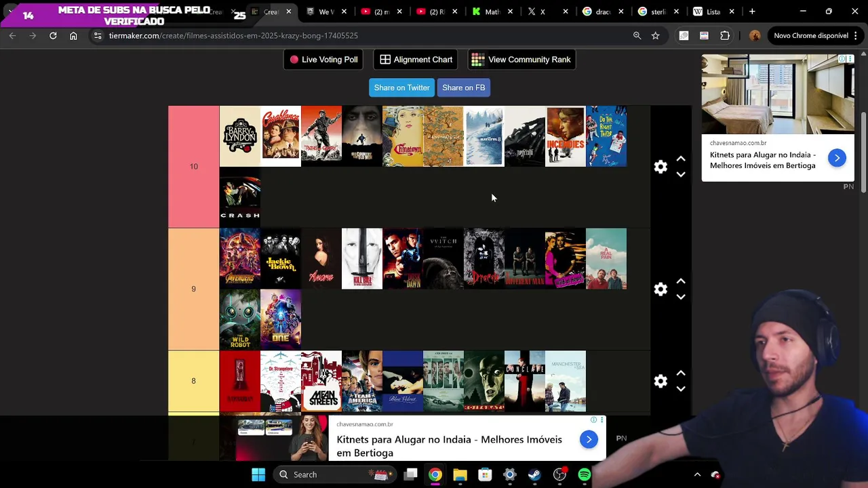The width and height of the screenshot is (868, 488).
Task: Share on Twitter button
Action: pyautogui.click(x=401, y=87)
